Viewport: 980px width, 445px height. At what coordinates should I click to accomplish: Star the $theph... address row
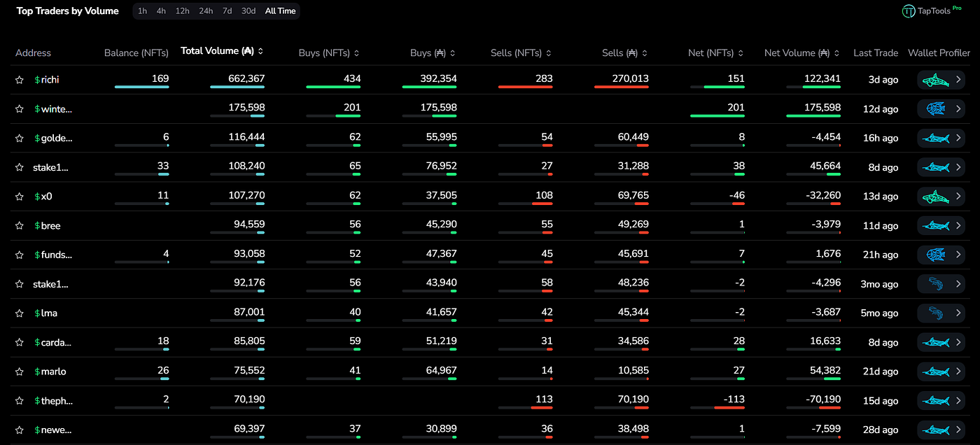tap(20, 401)
